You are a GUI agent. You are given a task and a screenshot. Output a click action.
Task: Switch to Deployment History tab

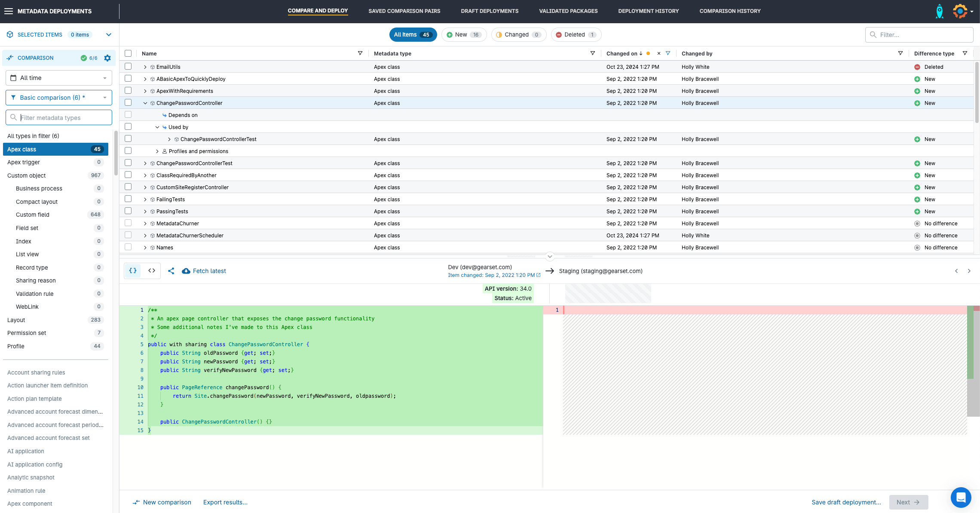(648, 11)
